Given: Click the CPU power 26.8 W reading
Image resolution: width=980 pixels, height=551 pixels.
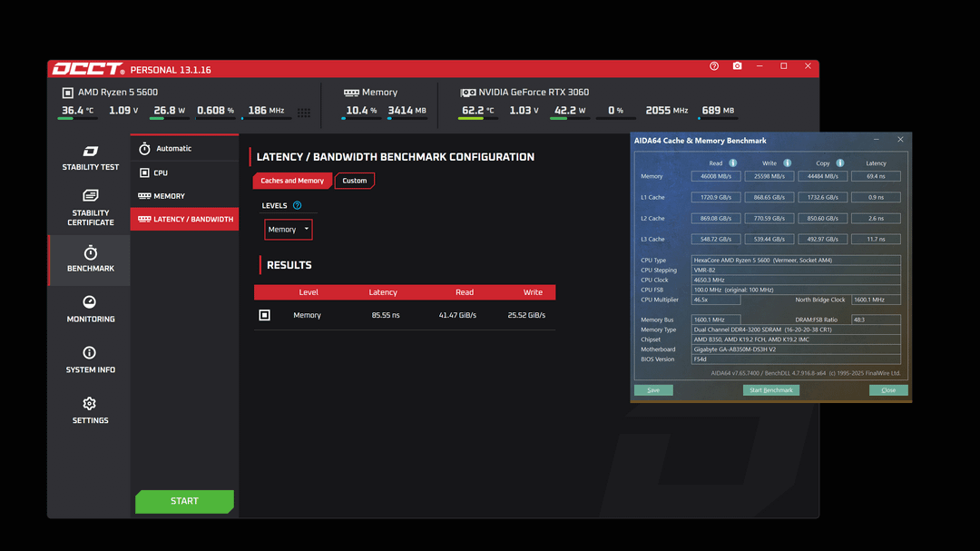Looking at the screenshot, I should tap(169, 111).
